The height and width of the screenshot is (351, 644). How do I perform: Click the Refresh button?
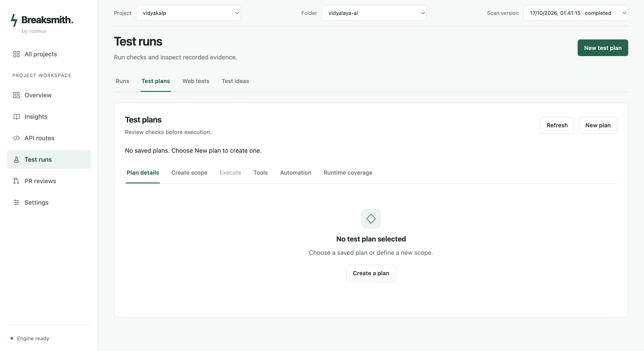557,126
